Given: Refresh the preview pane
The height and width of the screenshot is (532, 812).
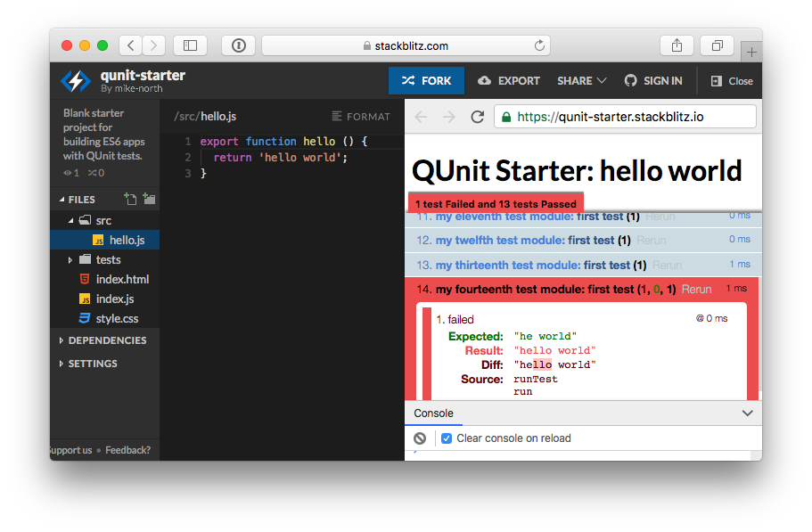Looking at the screenshot, I should [x=477, y=116].
